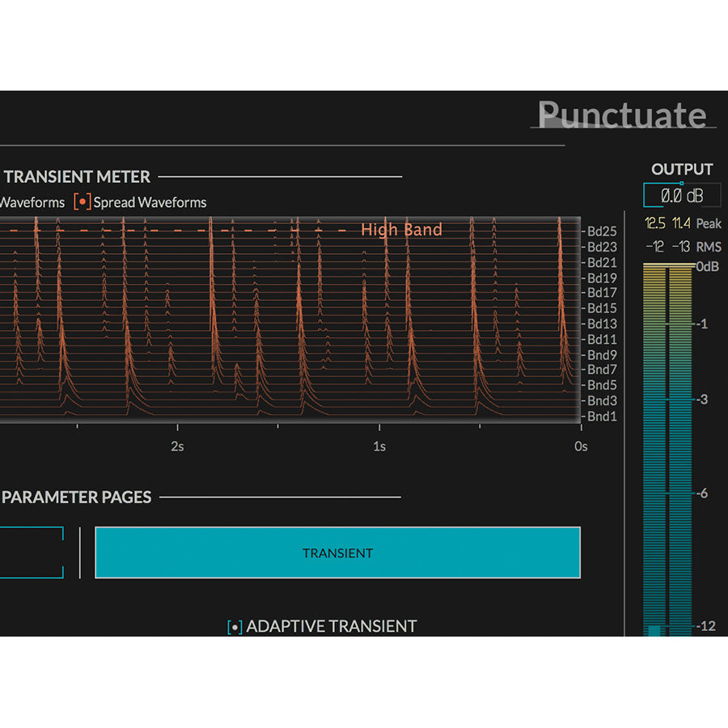Click the Punctuate logo text
The height and width of the screenshot is (728, 728).
pos(623,116)
